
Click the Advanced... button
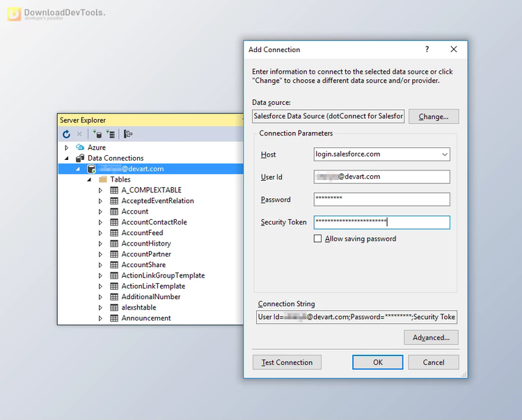coord(431,337)
